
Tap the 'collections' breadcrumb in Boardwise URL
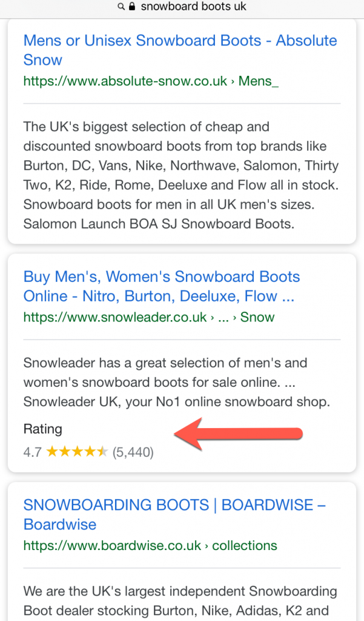[245, 545]
